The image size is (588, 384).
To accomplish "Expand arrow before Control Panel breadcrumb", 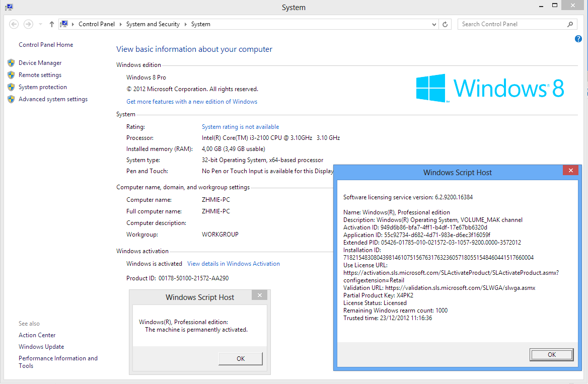I will click(x=73, y=24).
